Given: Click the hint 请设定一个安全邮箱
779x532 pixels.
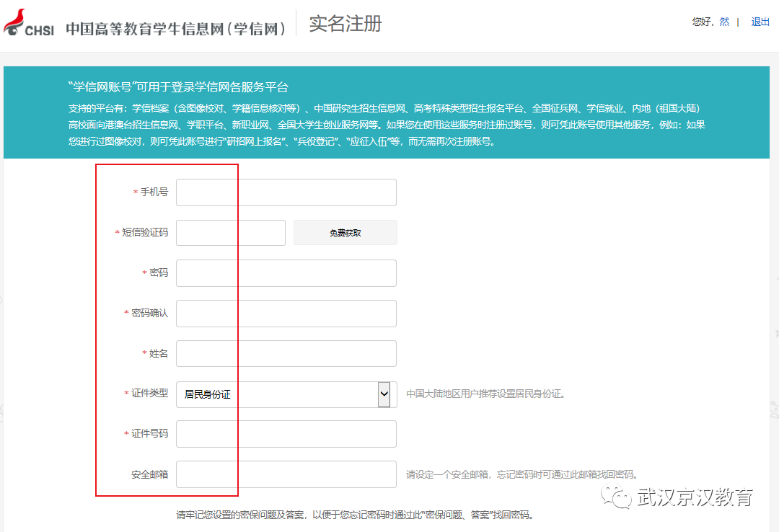Looking at the screenshot, I should pyautogui.click(x=522, y=474).
